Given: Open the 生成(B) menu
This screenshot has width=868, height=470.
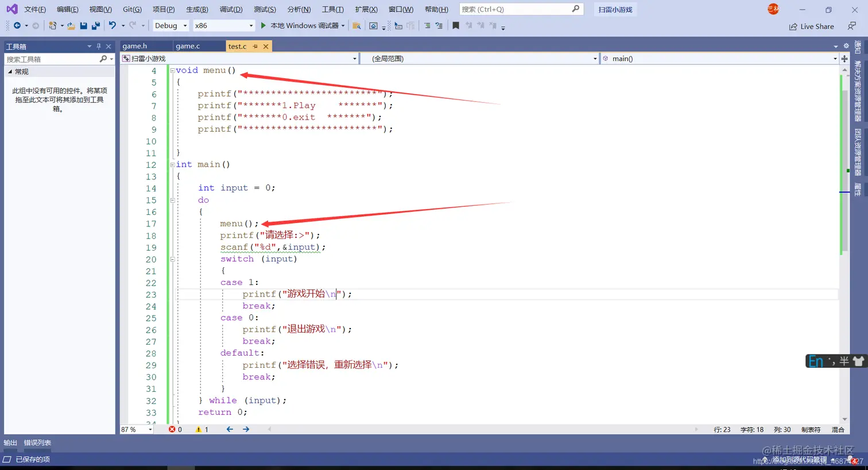Looking at the screenshot, I should (197, 9).
